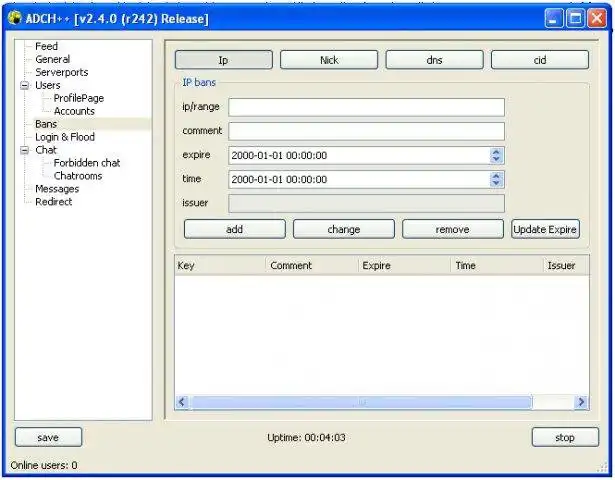Click the Online users: 0 status text

(x=44, y=465)
